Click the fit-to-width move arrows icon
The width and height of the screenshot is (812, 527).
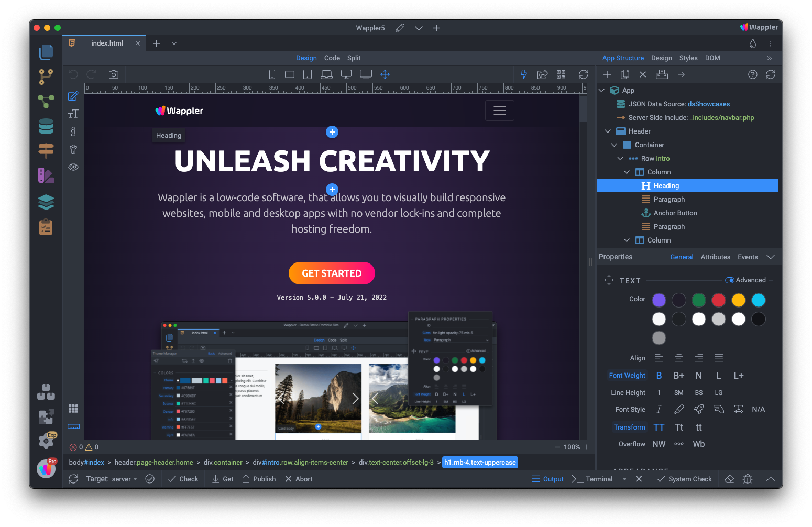(385, 74)
